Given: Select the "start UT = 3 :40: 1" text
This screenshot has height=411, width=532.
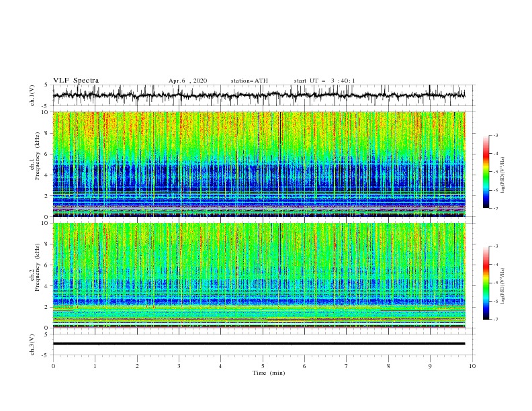Looking at the screenshot, I should coord(324,81).
